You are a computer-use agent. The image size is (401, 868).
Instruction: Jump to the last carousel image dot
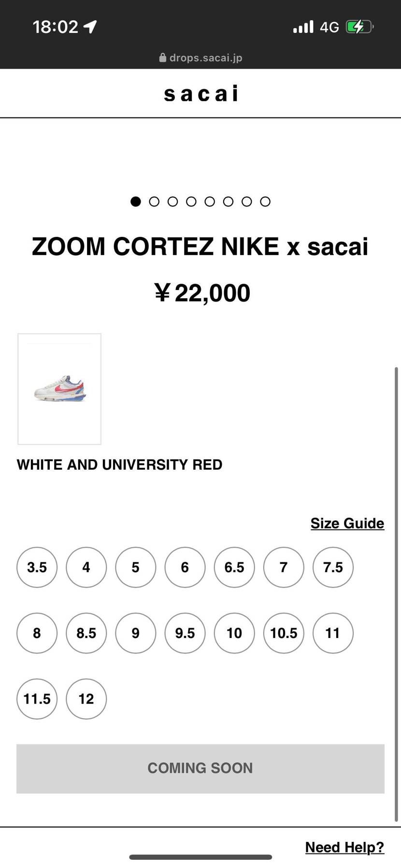[x=265, y=202]
